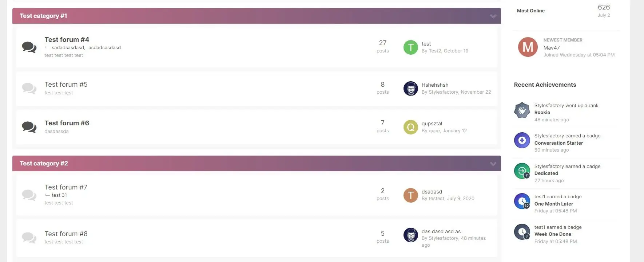Open the Test forum #5 link
The height and width of the screenshot is (262, 644).
click(66, 84)
